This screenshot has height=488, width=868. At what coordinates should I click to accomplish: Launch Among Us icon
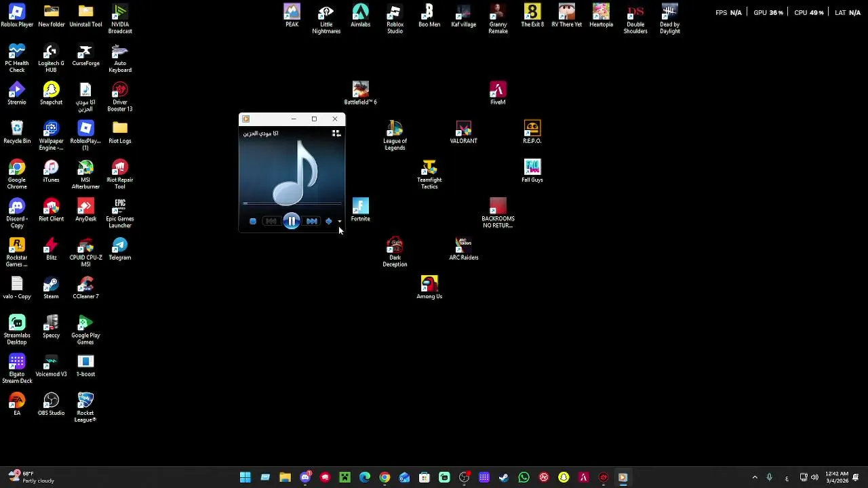click(x=429, y=288)
